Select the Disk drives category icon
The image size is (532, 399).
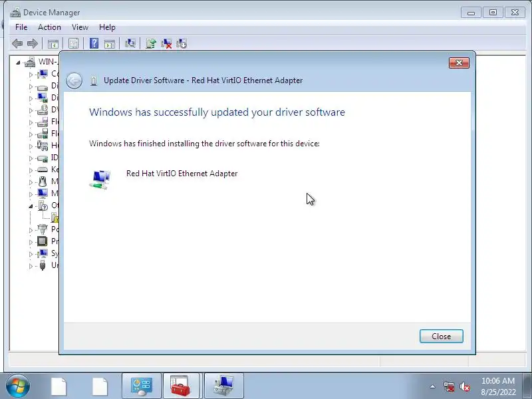click(x=43, y=86)
